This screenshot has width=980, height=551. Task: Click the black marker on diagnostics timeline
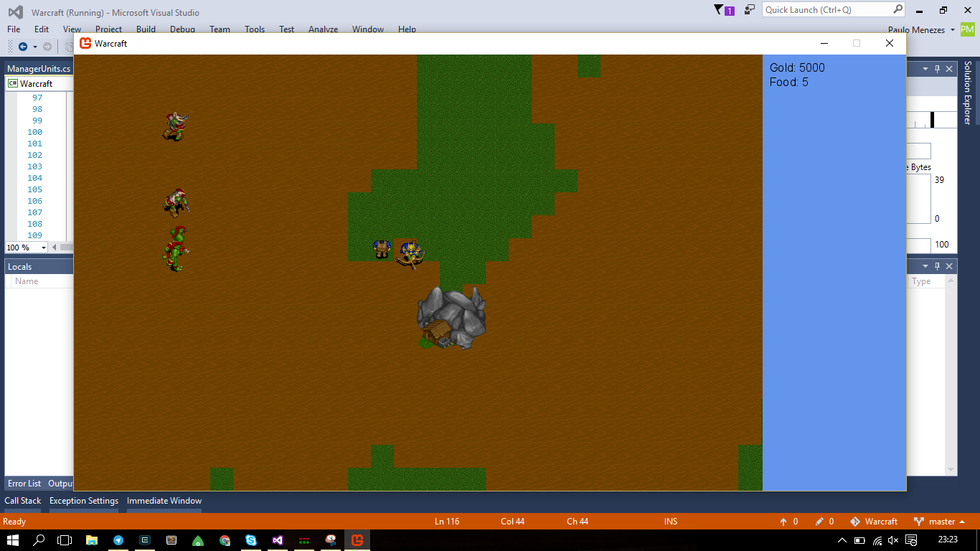click(x=933, y=119)
